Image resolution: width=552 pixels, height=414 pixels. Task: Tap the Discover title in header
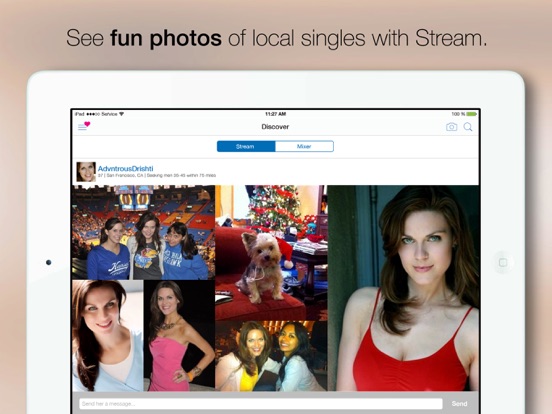pos(275,127)
